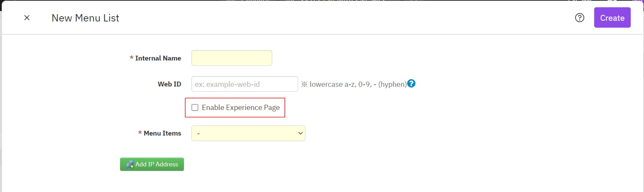Open the help question mark icon near Create
The height and width of the screenshot is (192, 644).
pyautogui.click(x=579, y=18)
